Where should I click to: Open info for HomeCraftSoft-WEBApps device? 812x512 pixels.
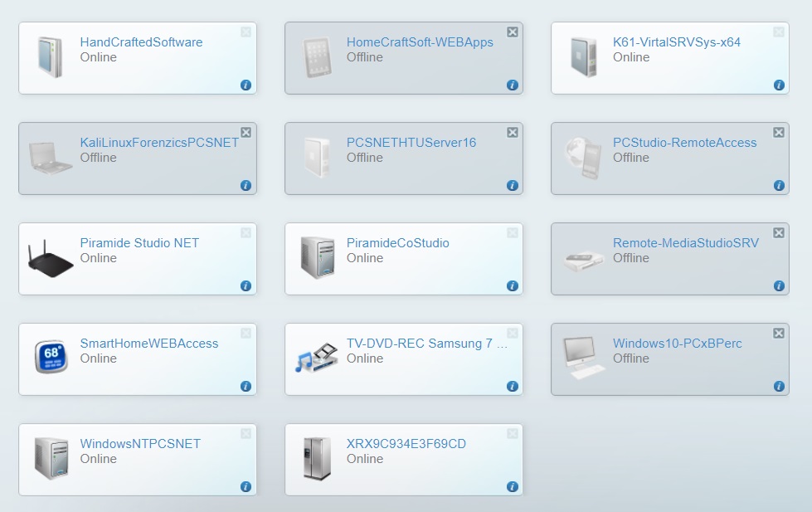(x=512, y=85)
